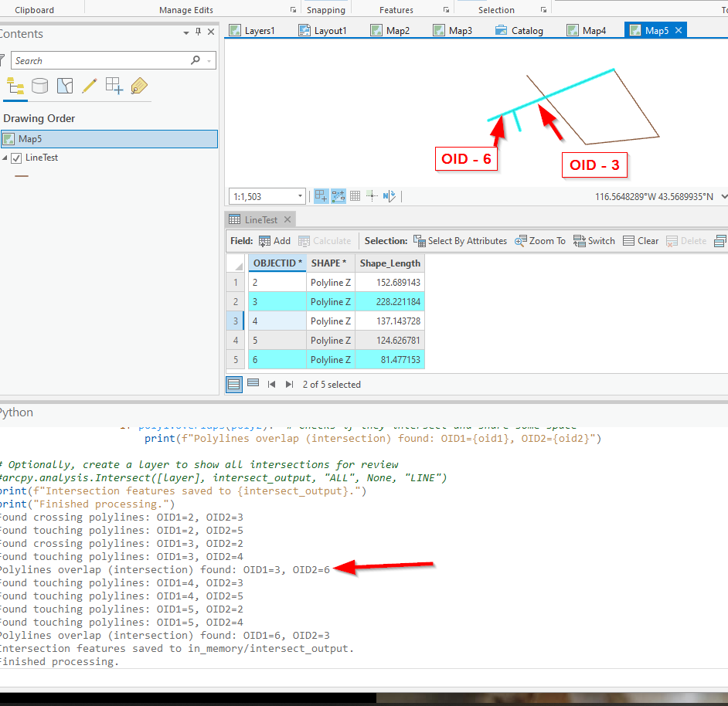728x706 pixels.
Task: Click Python output line OID1=3, OID2=6
Action: pyautogui.click(x=165, y=569)
